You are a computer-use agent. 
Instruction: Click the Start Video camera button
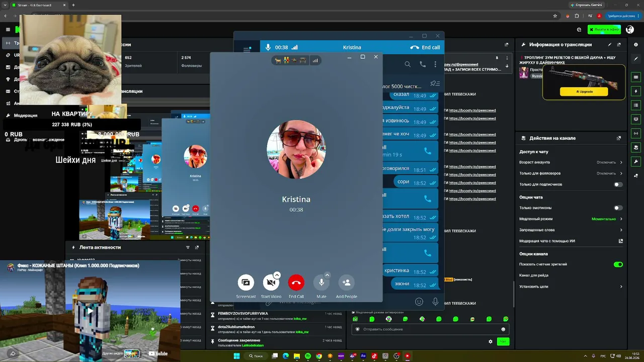click(x=271, y=283)
